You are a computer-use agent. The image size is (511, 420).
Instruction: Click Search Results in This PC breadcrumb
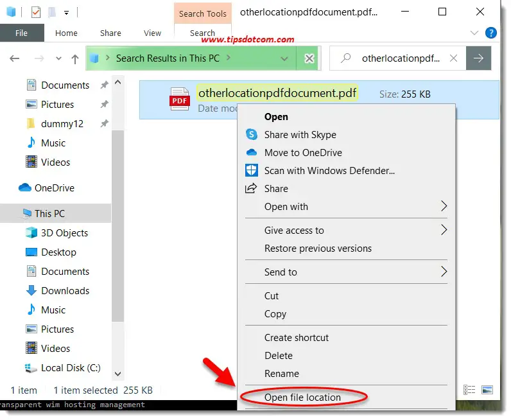pos(168,58)
